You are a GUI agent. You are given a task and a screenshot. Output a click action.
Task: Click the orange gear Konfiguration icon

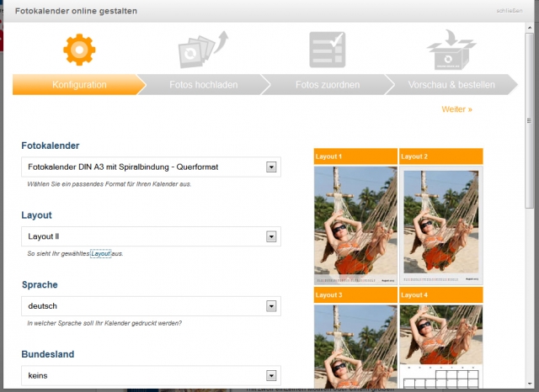pos(79,50)
